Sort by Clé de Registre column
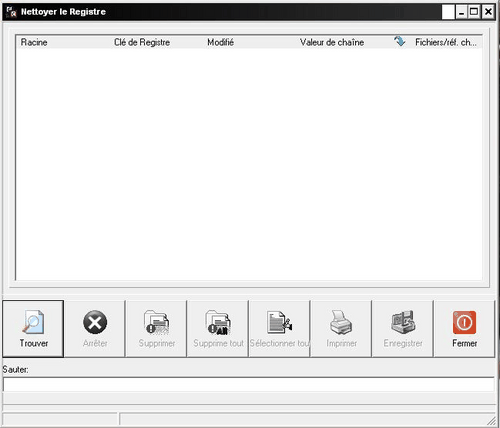Screen dimensions: 500x428 point(142,42)
